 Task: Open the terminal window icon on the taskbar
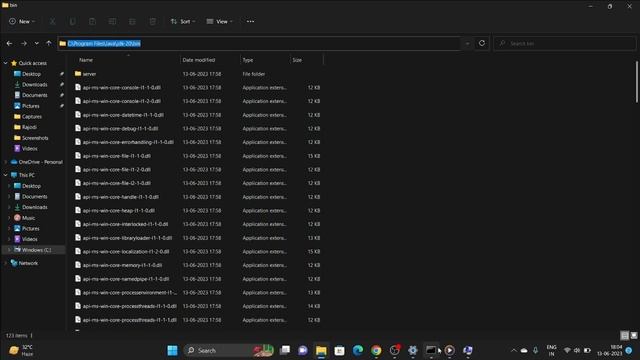(x=431, y=350)
